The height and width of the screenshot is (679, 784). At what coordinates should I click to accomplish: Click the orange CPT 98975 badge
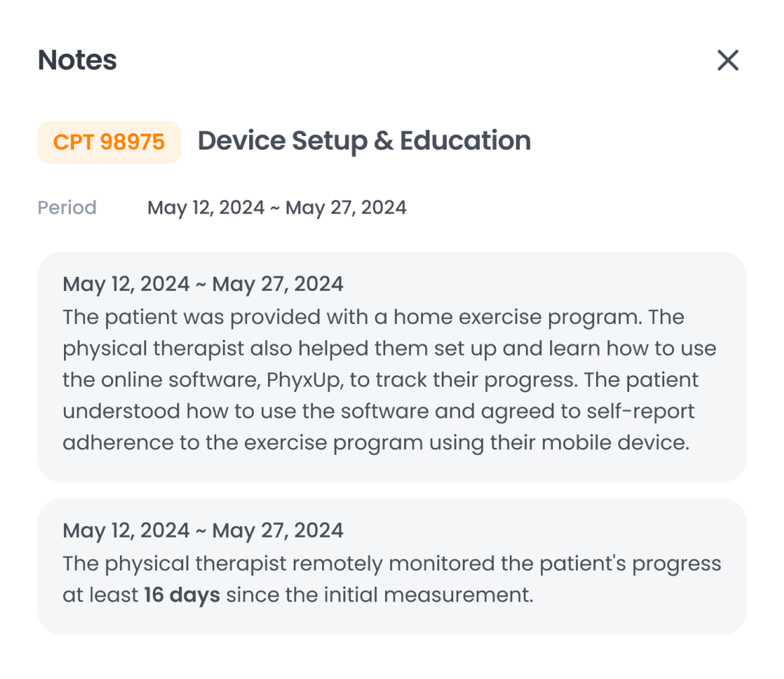click(x=109, y=142)
